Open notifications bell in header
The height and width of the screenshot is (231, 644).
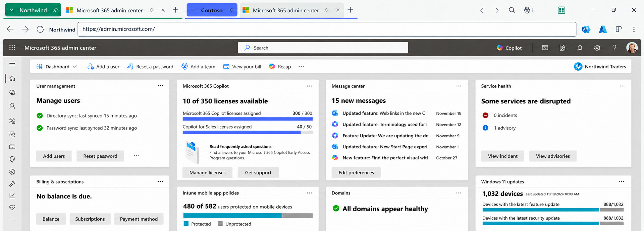[580, 48]
